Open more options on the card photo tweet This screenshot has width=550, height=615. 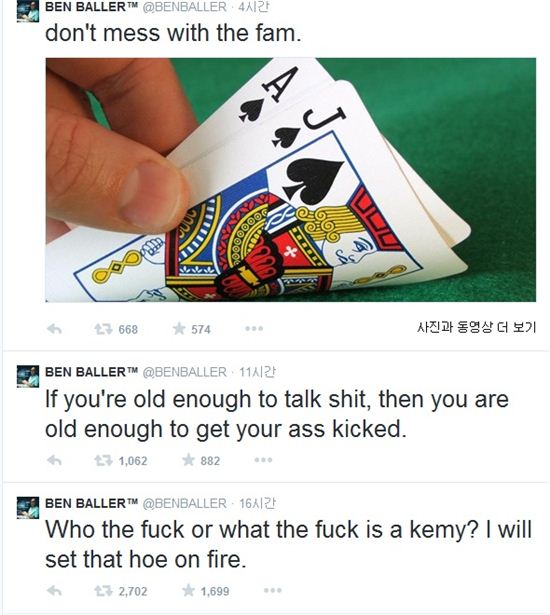click(254, 329)
